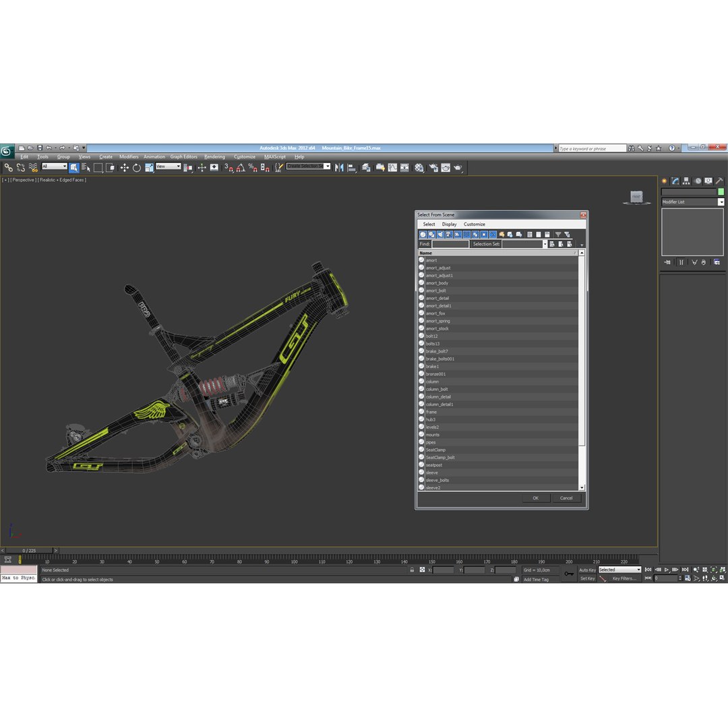Image resolution: width=728 pixels, height=728 pixels.
Task: Open the Align tool
Action: coord(351,168)
